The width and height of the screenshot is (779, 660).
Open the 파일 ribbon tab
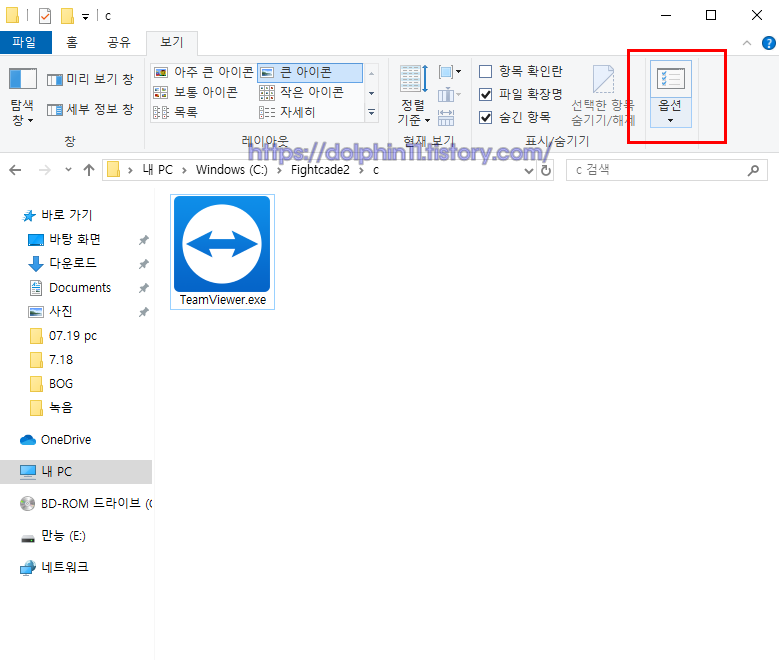click(25, 42)
